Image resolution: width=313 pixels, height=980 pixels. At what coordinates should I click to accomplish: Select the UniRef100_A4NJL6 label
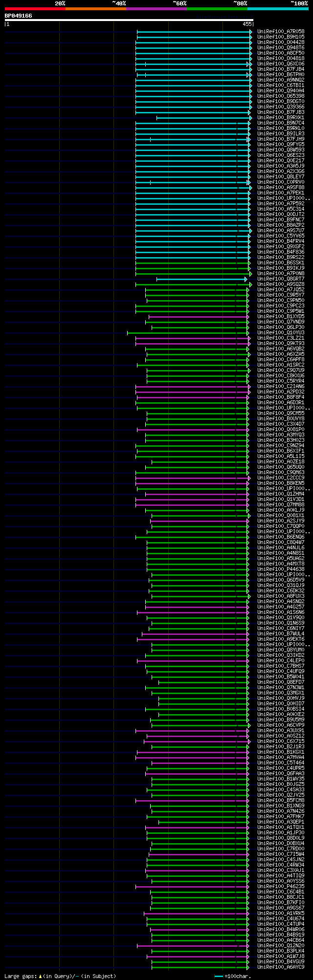coord(281,548)
